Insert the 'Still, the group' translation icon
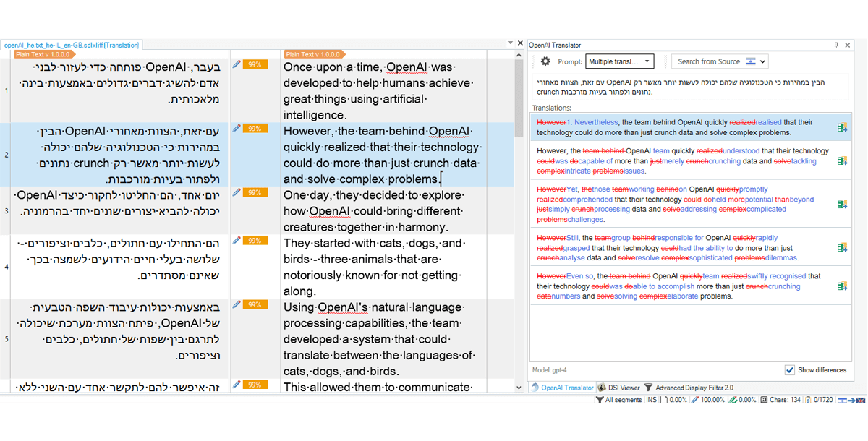This screenshot has height=441, width=868. click(x=842, y=248)
